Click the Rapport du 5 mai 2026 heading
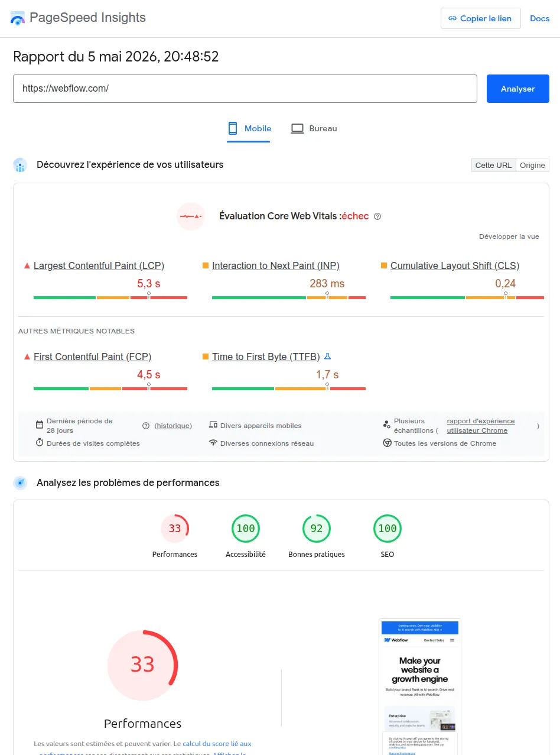Viewport: 560px width, 755px height. [x=116, y=57]
